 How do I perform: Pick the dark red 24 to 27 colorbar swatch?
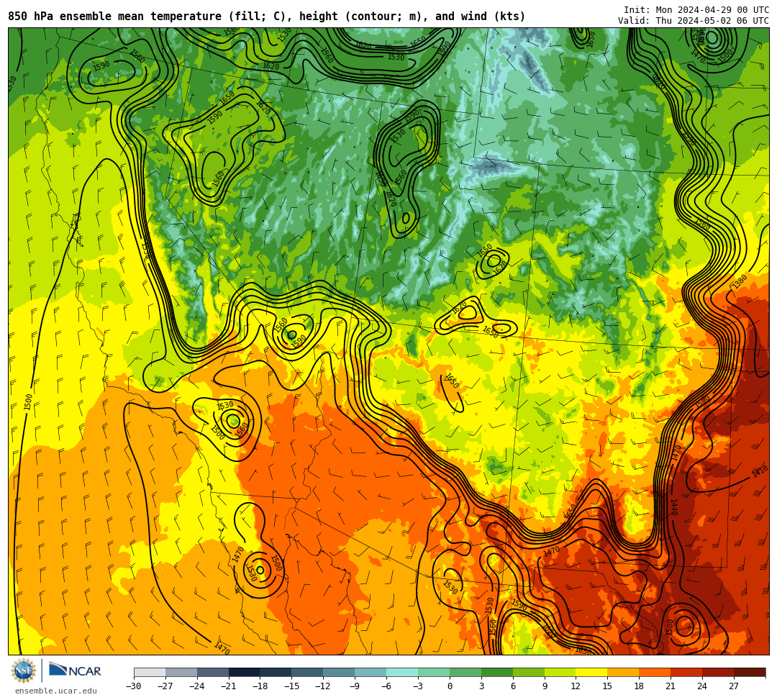pyautogui.click(x=719, y=672)
